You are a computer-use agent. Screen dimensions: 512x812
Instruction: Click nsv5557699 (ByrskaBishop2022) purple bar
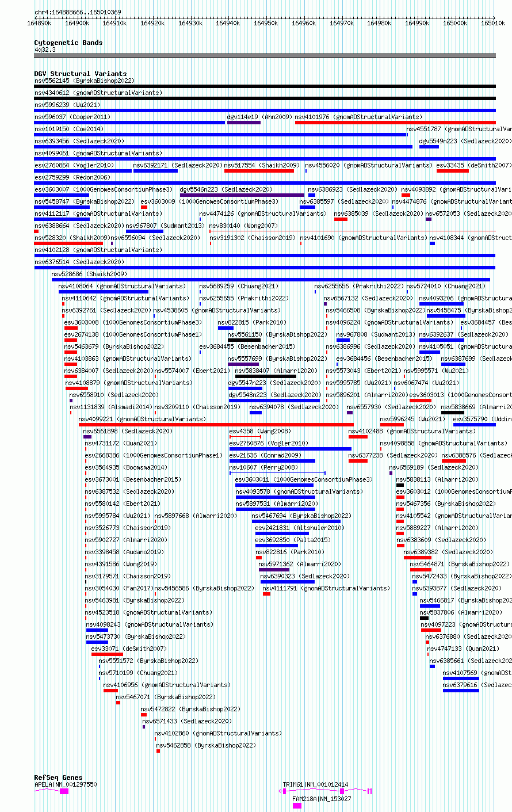pyautogui.click(x=243, y=364)
